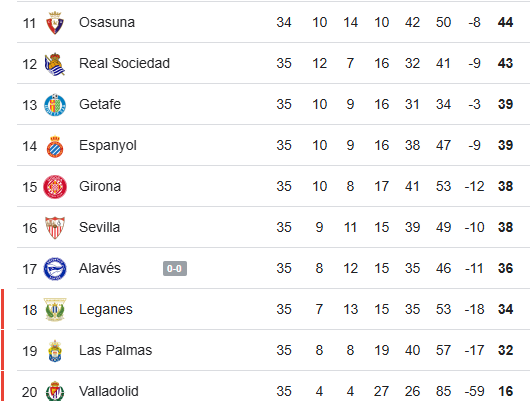
Task: Click the Sevilla club crest
Action: [x=55, y=228]
